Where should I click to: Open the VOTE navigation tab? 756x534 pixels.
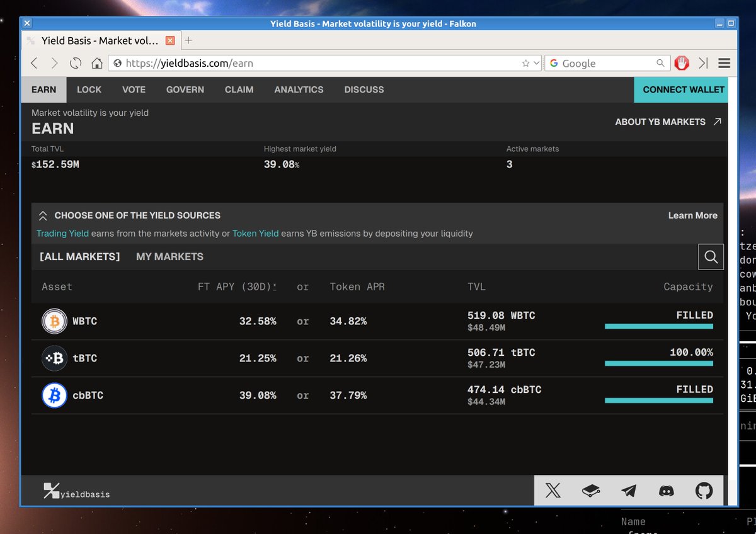(x=134, y=89)
